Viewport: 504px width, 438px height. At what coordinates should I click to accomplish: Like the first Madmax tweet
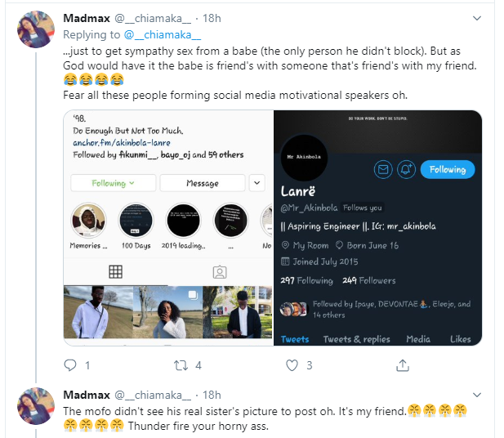(285, 365)
